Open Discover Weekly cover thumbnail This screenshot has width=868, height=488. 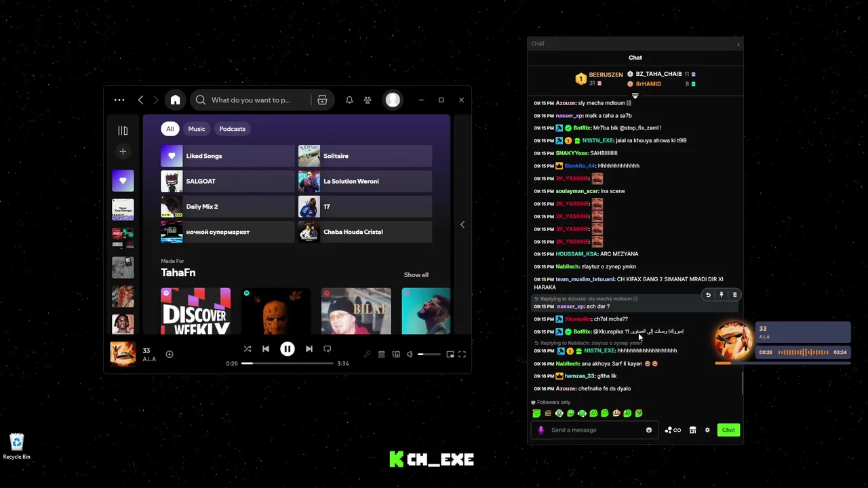click(195, 311)
